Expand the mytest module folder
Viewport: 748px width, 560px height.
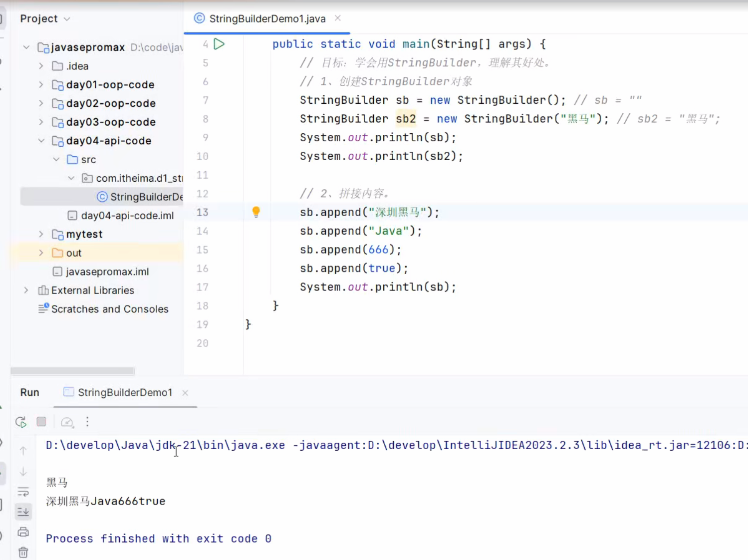pyautogui.click(x=41, y=234)
